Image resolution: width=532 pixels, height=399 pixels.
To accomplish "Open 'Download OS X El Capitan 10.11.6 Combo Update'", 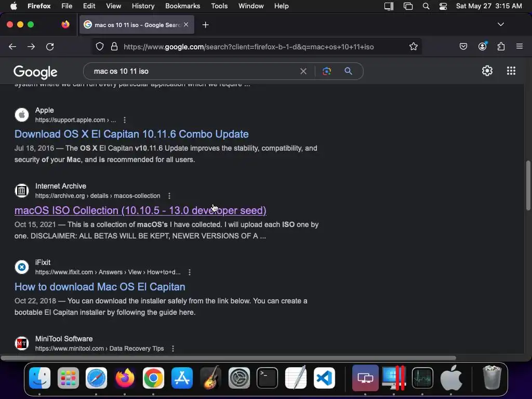I will pyautogui.click(x=131, y=134).
